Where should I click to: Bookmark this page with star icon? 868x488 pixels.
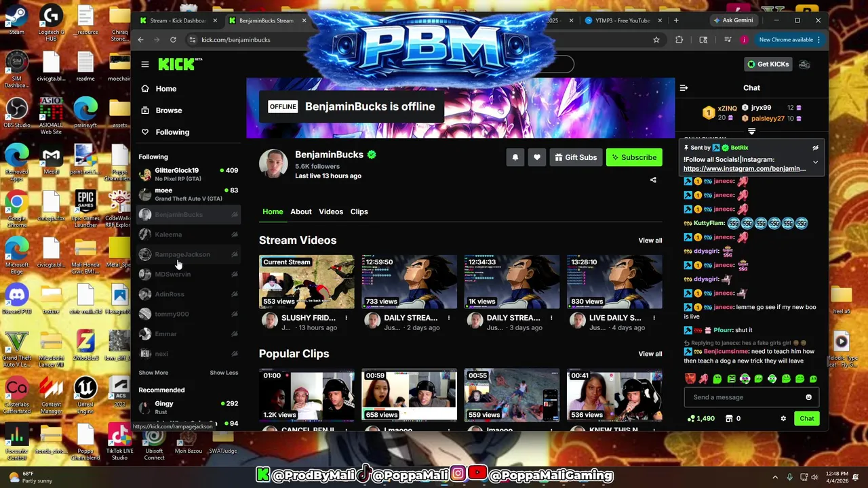coord(656,40)
